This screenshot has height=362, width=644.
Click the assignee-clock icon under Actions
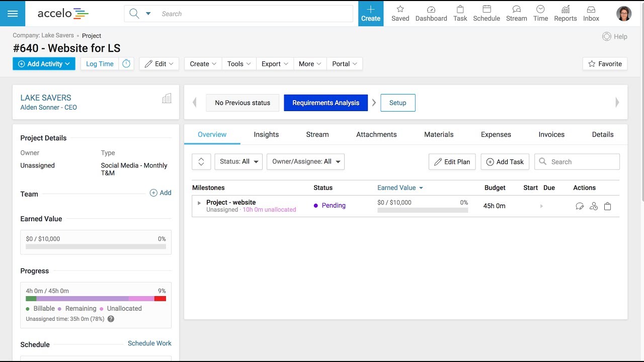click(594, 206)
